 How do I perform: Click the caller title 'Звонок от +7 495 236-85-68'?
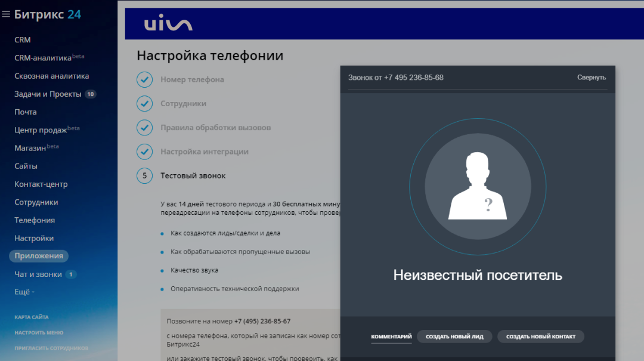click(x=396, y=78)
